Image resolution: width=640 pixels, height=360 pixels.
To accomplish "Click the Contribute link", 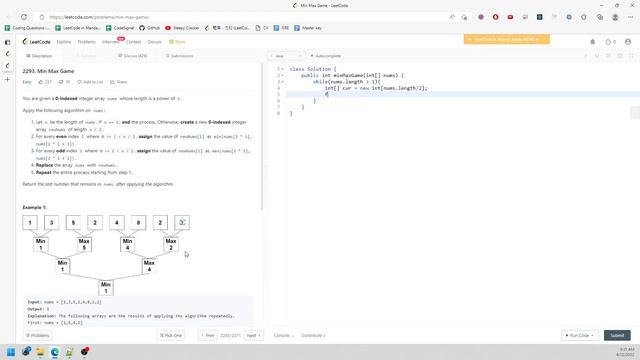I will click(x=313, y=336).
